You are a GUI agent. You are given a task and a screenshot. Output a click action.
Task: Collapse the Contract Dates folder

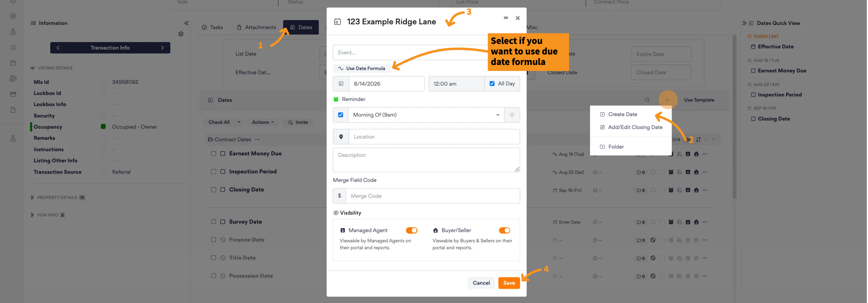coord(210,139)
